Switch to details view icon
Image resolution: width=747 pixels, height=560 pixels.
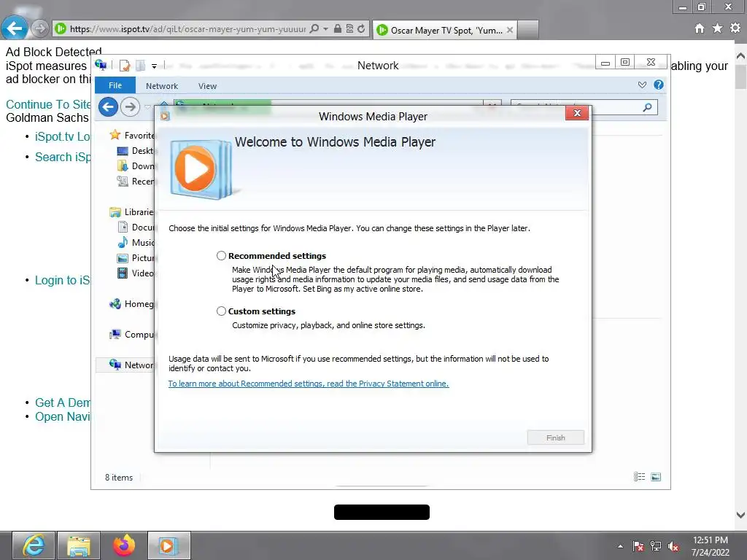click(639, 477)
